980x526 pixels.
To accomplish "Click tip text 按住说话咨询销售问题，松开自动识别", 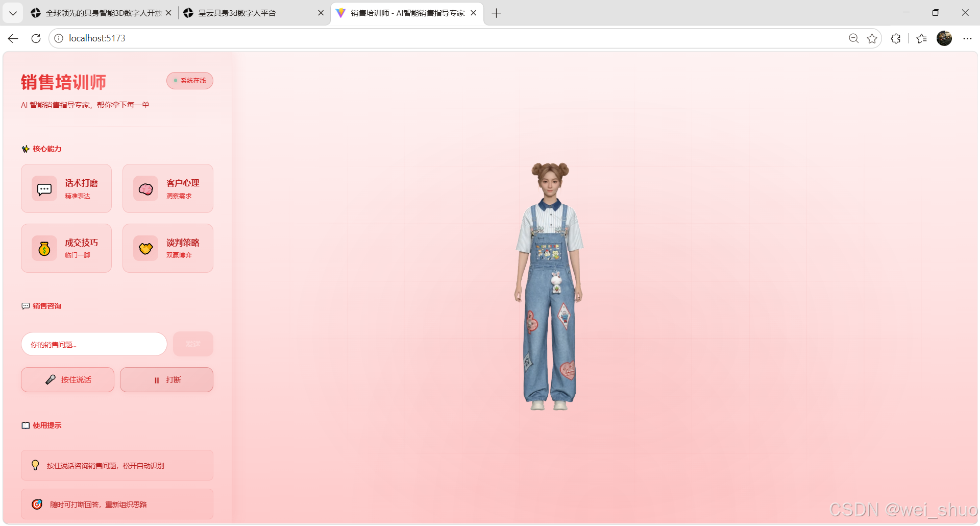I will pyautogui.click(x=106, y=466).
